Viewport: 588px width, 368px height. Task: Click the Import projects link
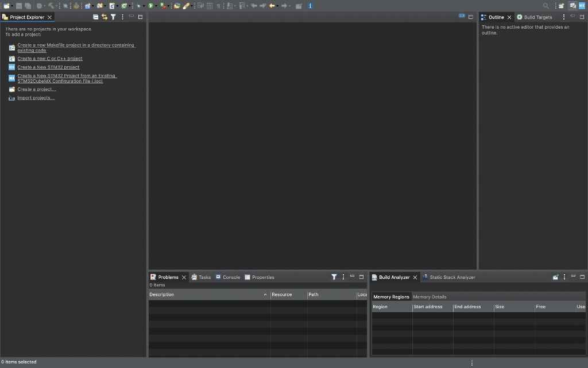36,98
